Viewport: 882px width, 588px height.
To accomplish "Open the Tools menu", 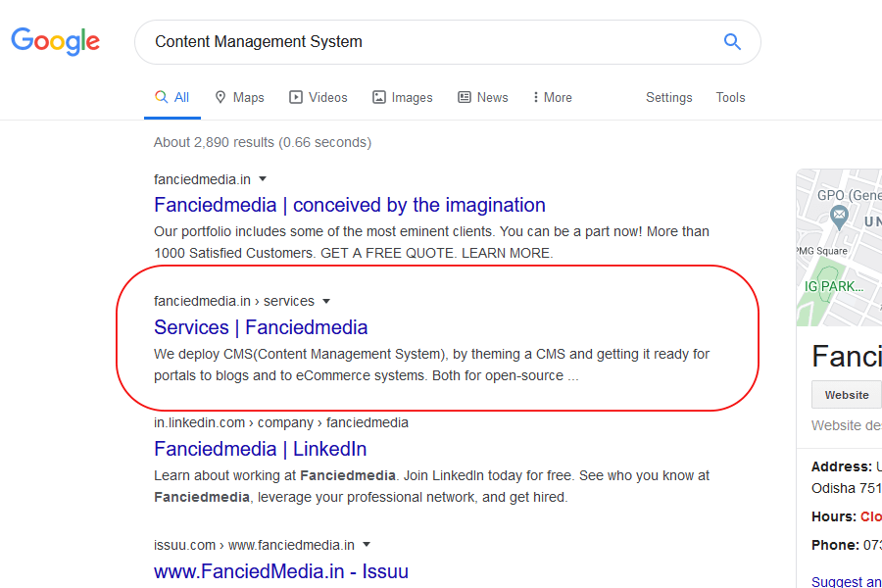I will (730, 97).
